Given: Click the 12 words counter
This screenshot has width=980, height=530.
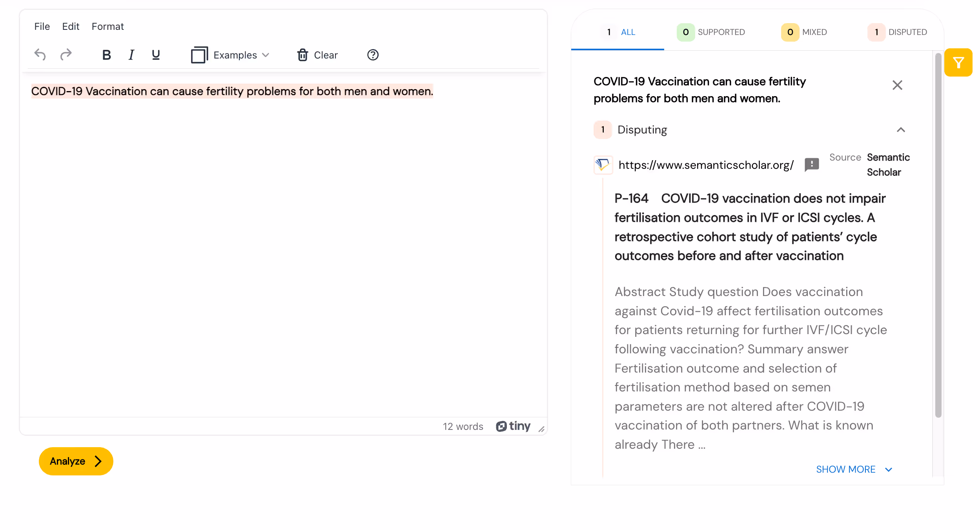Looking at the screenshot, I should click(463, 426).
